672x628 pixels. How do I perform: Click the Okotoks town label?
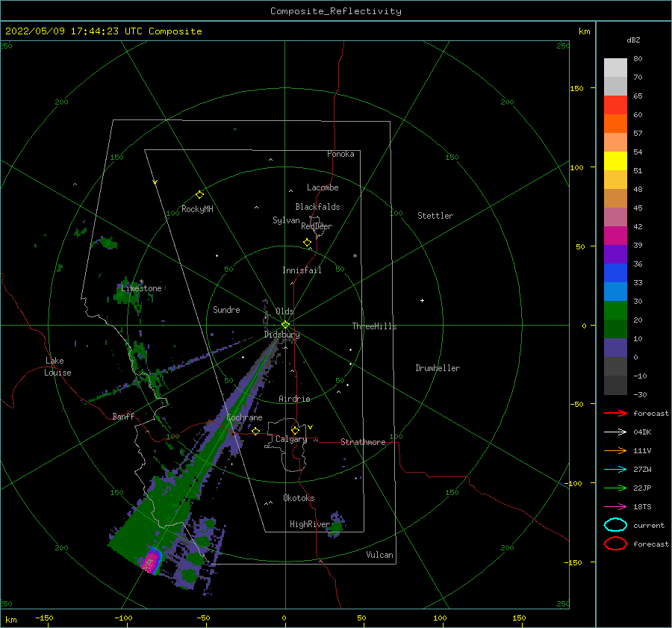tap(299, 498)
